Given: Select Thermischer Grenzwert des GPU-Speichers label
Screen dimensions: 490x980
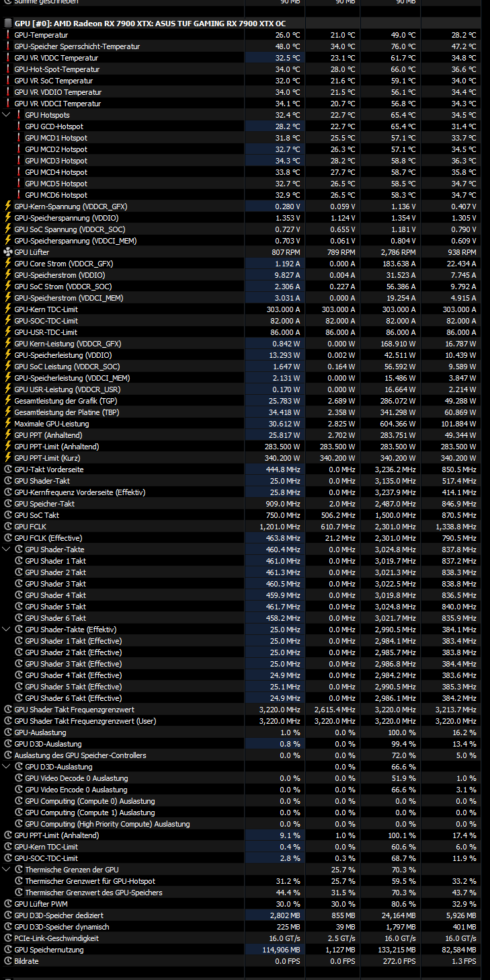Looking at the screenshot, I should 93,892.
